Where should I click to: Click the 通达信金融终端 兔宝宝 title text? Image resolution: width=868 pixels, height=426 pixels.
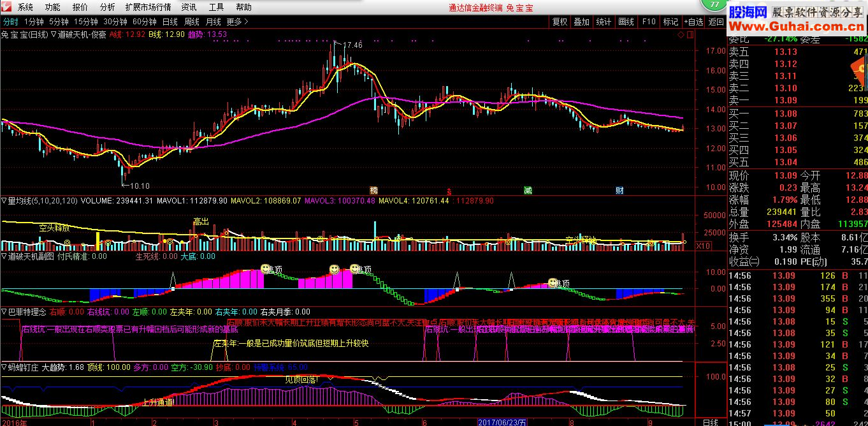pos(491,8)
